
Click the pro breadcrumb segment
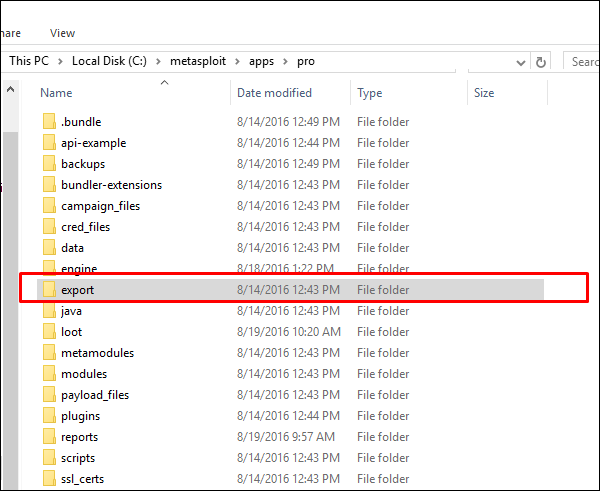pos(306,61)
